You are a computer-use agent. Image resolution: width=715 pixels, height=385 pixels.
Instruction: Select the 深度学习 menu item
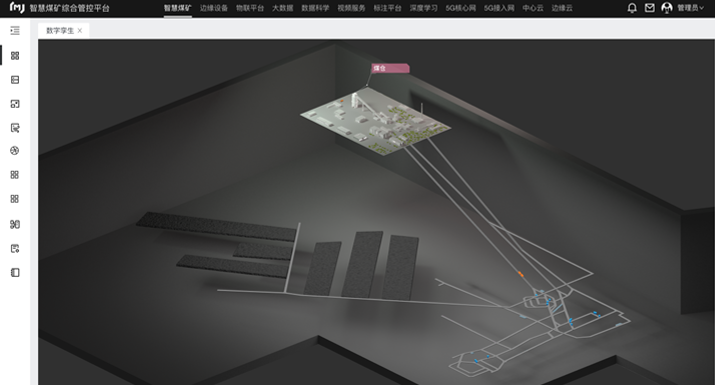point(423,8)
